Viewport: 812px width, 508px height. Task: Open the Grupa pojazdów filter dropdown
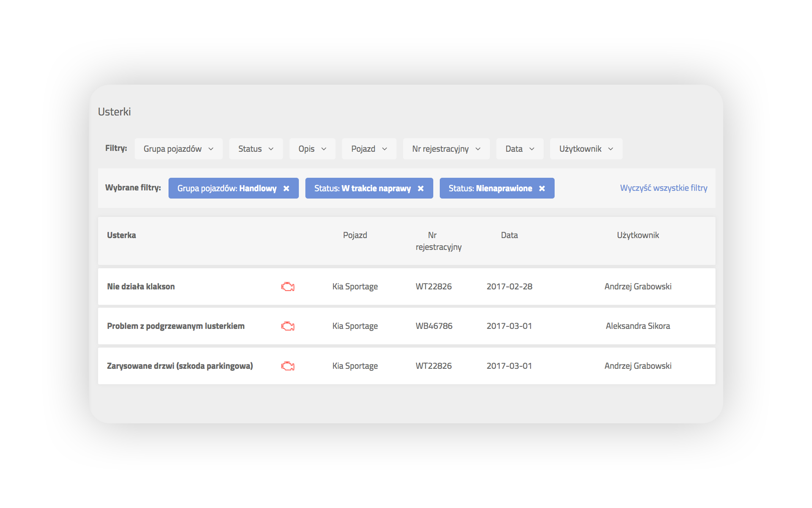178,149
